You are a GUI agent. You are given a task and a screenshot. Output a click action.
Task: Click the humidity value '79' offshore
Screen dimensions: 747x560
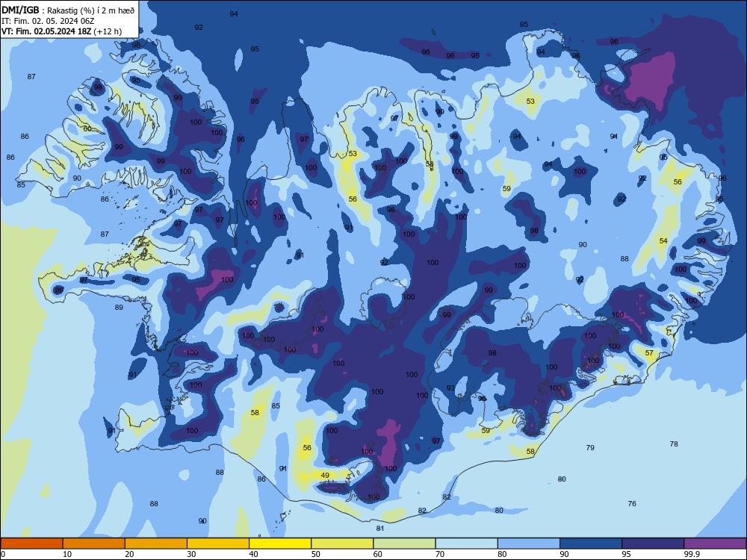click(x=590, y=447)
